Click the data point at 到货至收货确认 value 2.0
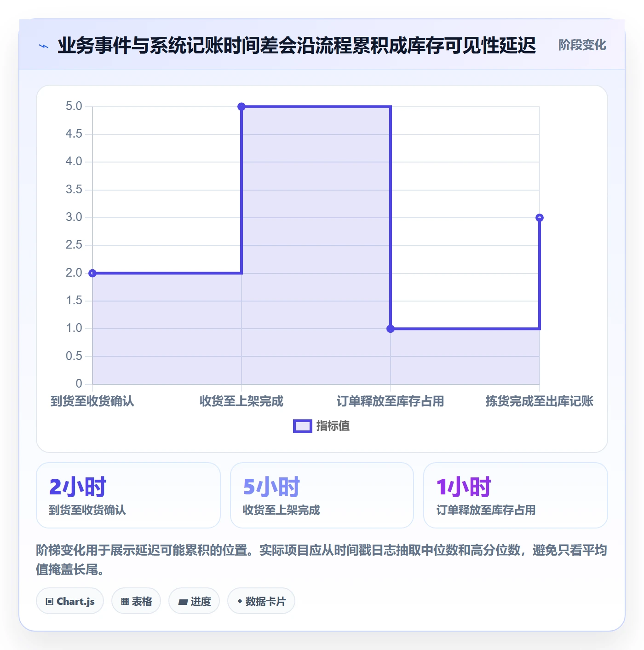The height and width of the screenshot is (650, 644). point(92,273)
